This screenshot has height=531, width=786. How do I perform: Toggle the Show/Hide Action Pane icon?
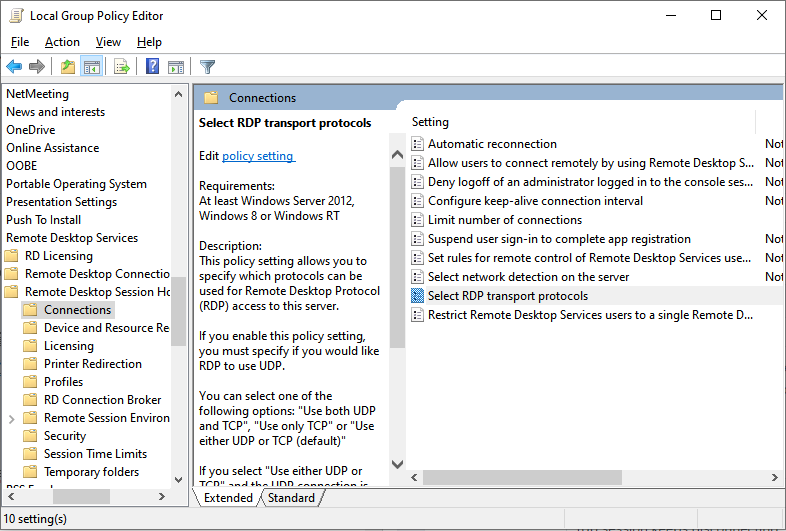point(176,67)
